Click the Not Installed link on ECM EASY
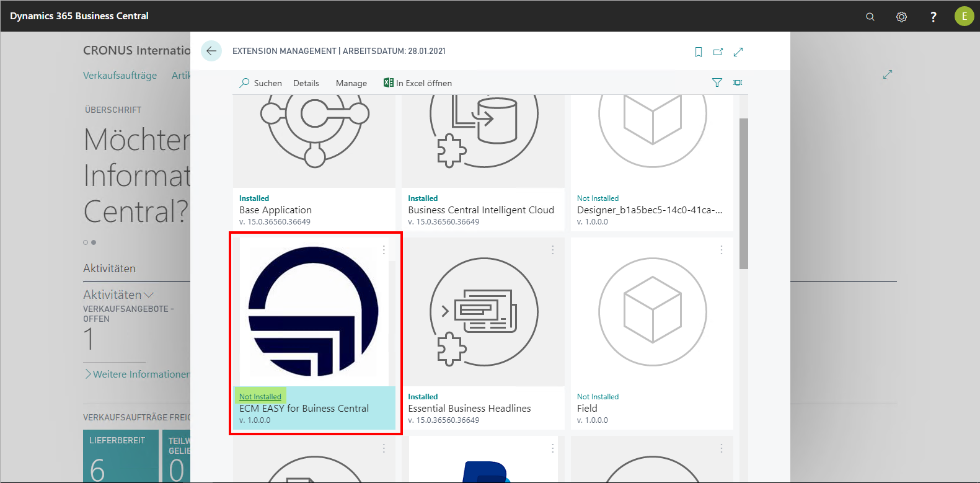980x483 pixels. 260,397
